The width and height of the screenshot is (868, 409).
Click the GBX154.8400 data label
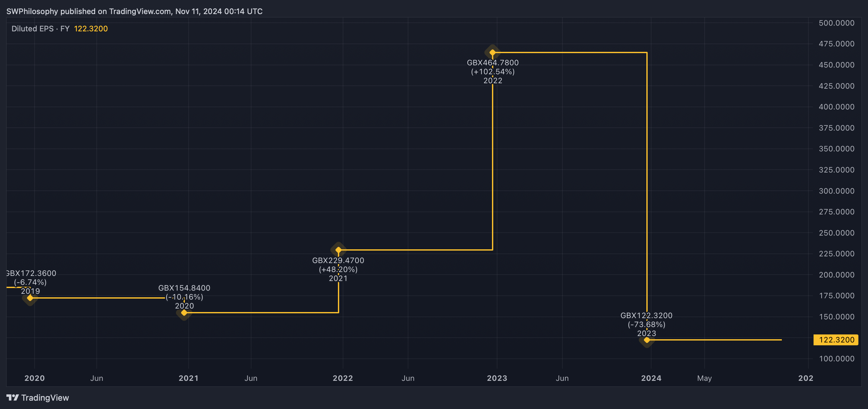click(184, 288)
